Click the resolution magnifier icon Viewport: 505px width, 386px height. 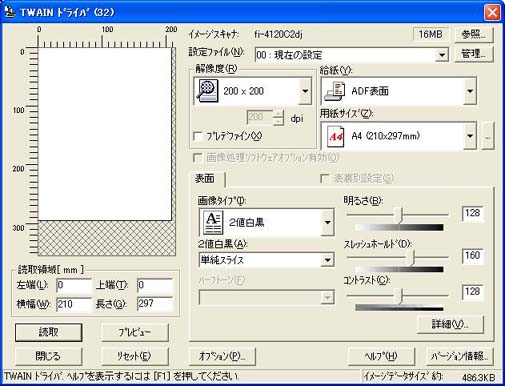207,91
